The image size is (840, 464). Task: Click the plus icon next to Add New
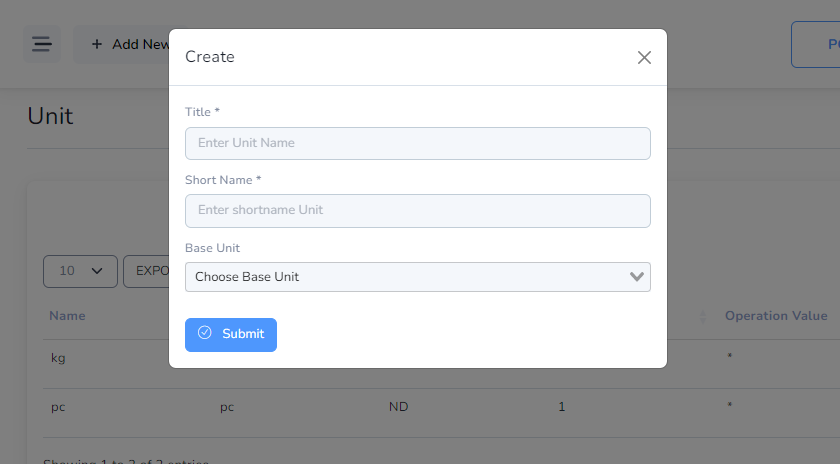pos(96,44)
